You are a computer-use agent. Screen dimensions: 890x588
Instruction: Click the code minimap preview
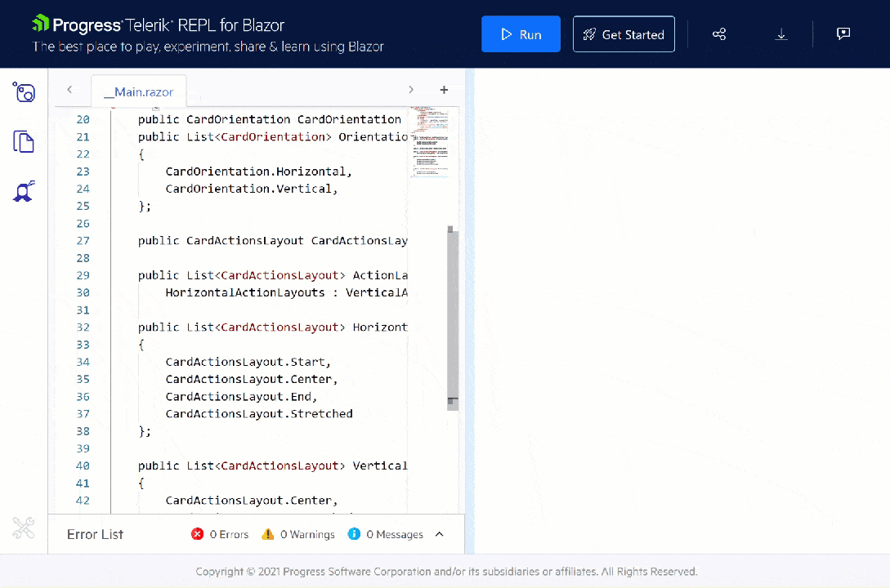pos(429,142)
